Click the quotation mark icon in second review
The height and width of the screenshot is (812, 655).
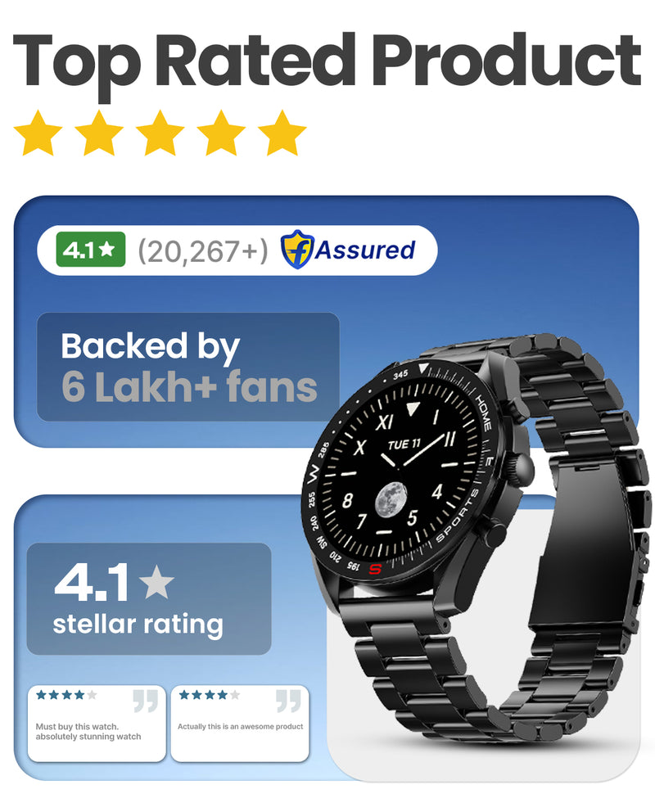[288, 701]
